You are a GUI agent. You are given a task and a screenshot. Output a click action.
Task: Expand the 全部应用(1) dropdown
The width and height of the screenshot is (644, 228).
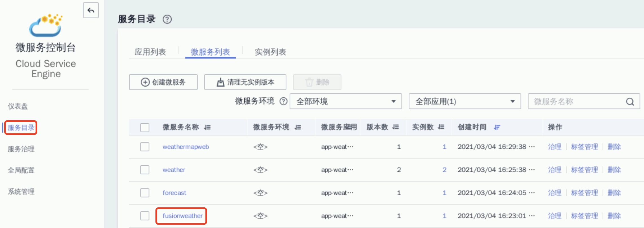tap(465, 101)
